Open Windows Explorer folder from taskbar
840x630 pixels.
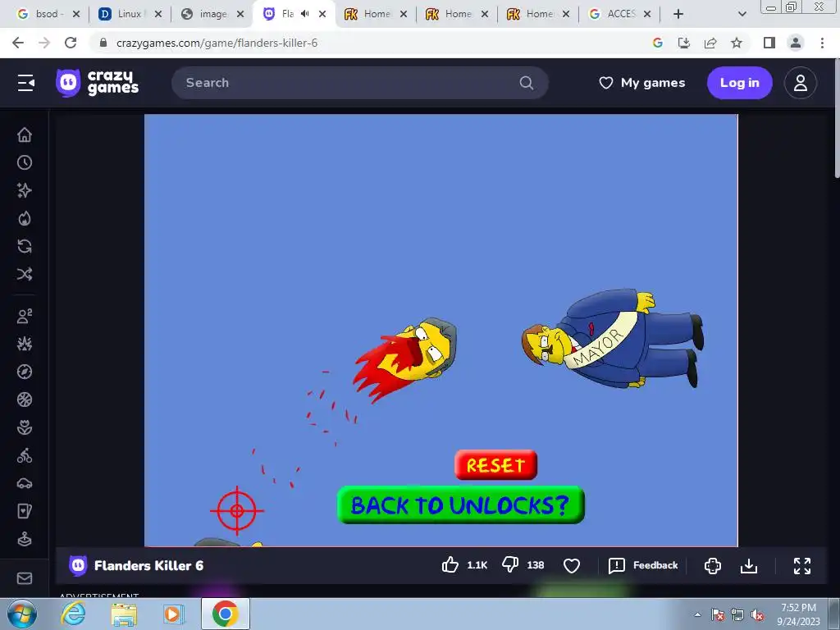click(124, 614)
